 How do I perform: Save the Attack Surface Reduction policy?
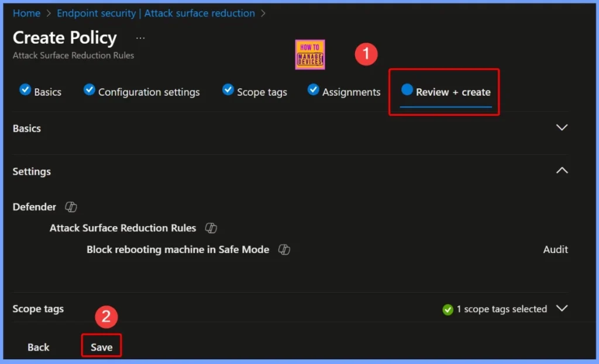[101, 346]
